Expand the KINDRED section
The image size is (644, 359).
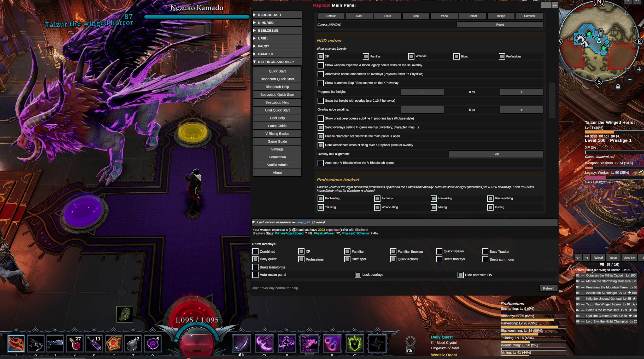tap(277, 23)
